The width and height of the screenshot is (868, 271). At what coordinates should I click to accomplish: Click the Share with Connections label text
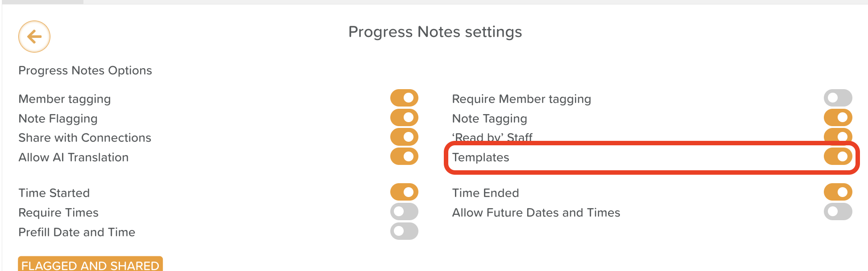click(85, 138)
